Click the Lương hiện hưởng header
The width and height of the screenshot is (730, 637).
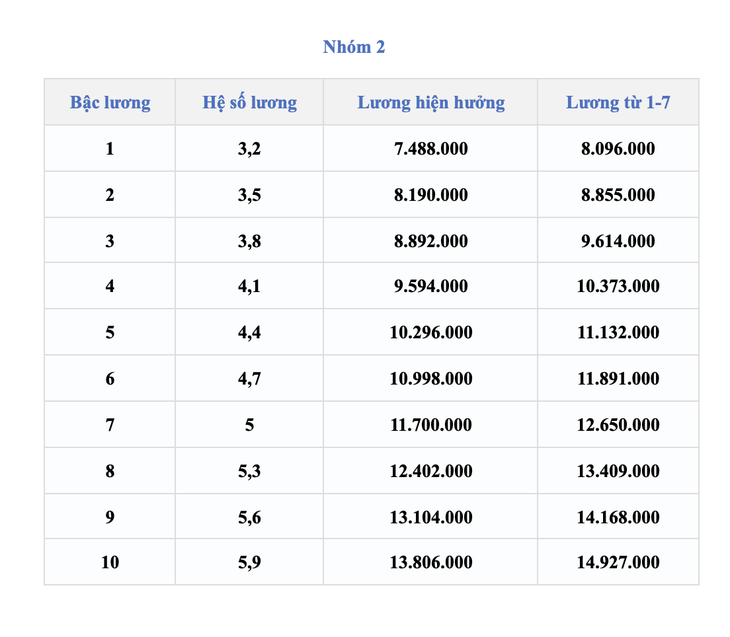coord(431,102)
